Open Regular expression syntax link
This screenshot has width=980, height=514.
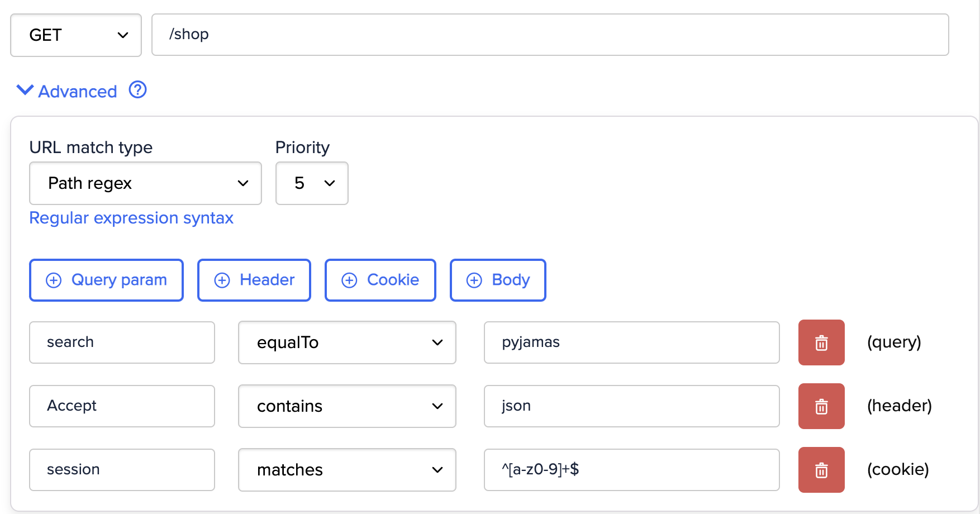[131, 218]
